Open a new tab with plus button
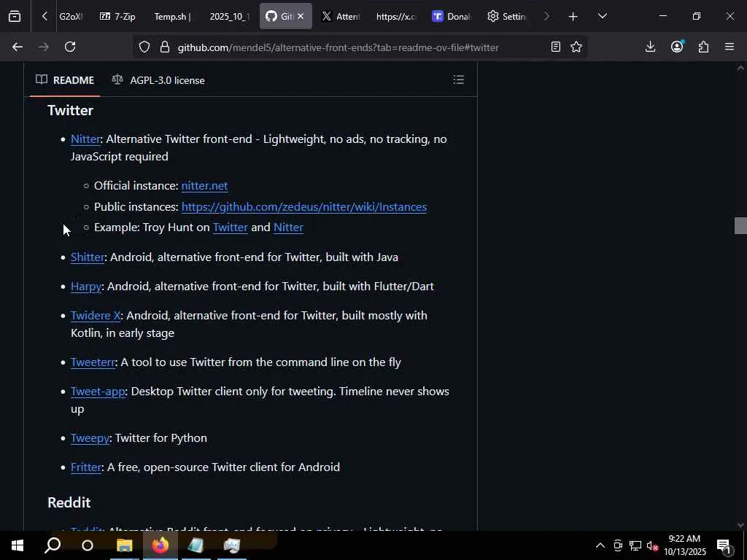This screenshot has height=560, width=747. 573,17
